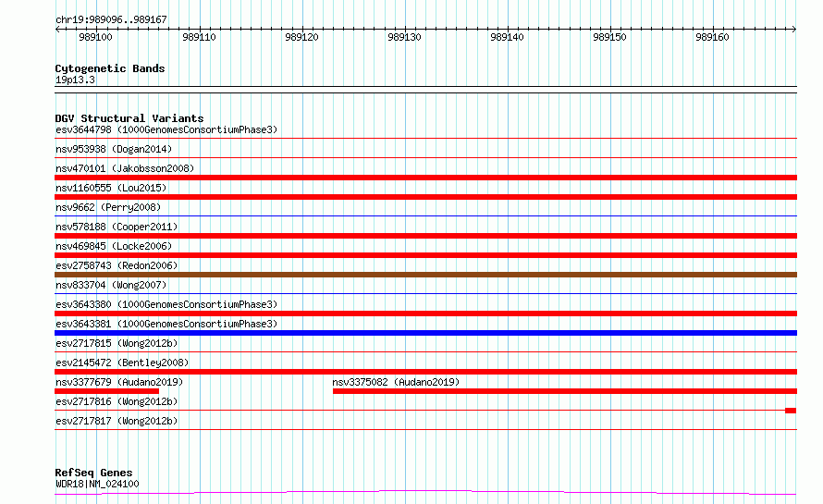Image resolution: width=823 pixels, height=504 pixels.
Task: Click the nsv9662 (Perry2008) label
Action: pos(108,207)
